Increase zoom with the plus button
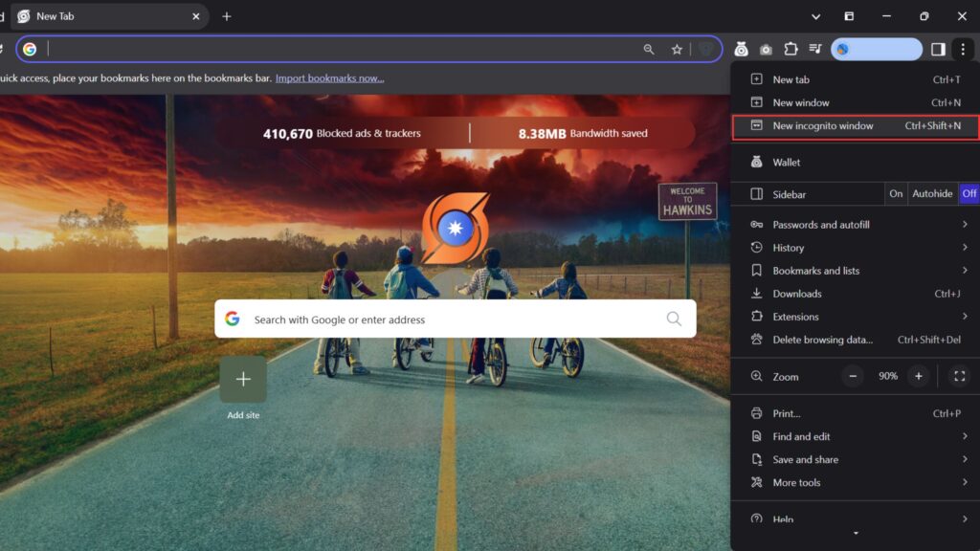The image size is (980, 551). tap(918, 376)
